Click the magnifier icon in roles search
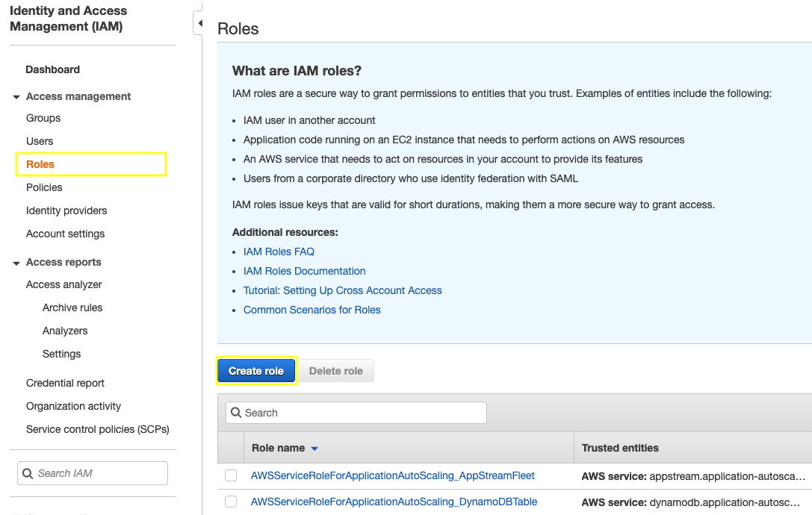The image size is (812, 515). (x=236, y=413)
